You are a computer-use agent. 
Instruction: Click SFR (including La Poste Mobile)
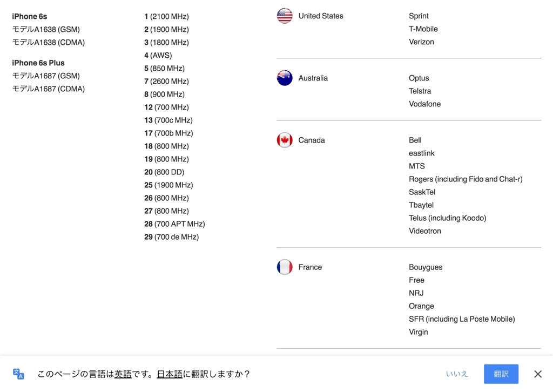click(462, 319)
